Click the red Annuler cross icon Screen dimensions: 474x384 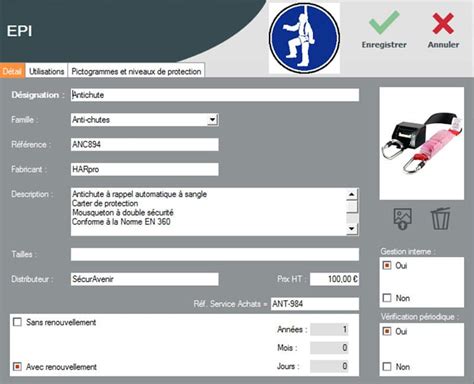click(443, 23)
